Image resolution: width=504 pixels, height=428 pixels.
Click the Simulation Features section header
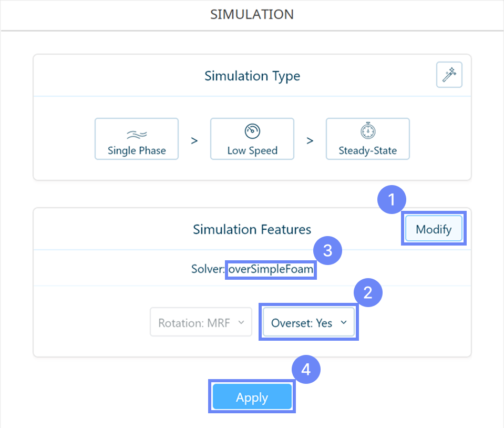tap(252, 229)
